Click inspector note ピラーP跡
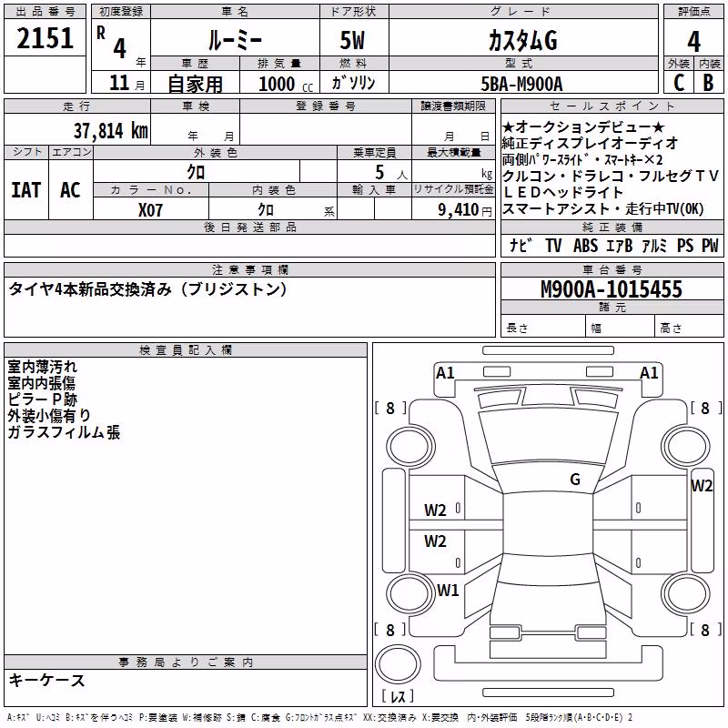The height and width of the screenshot is (728, 728). 42,399
